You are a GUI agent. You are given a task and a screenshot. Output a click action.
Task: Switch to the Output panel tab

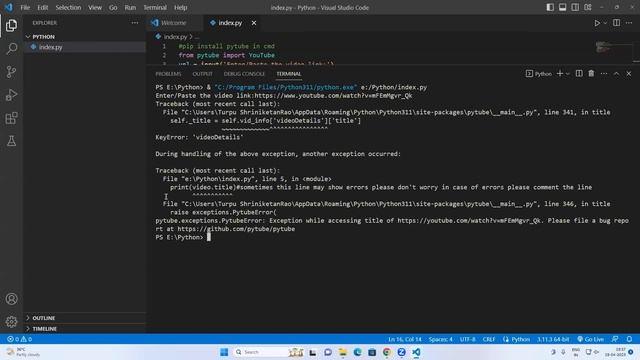202,74
